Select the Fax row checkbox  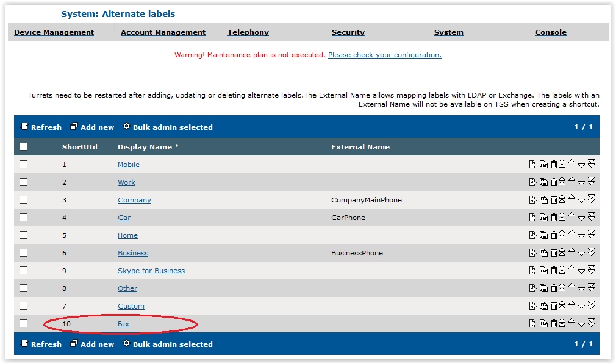24,324
